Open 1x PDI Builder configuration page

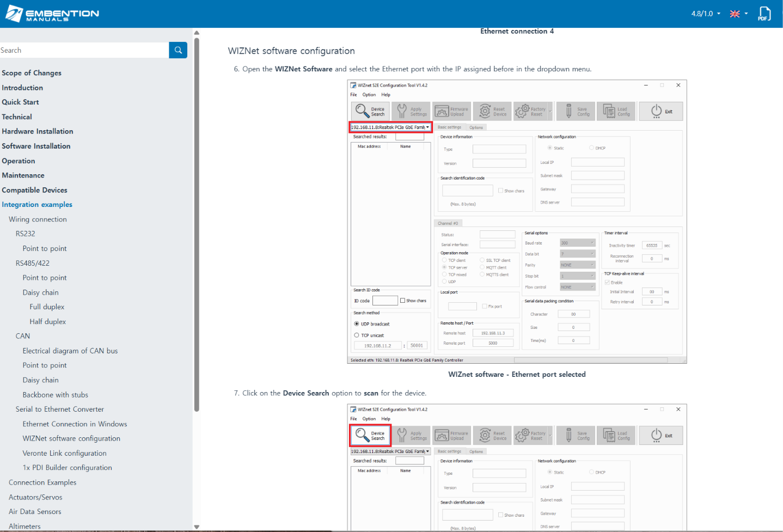coord(68,468)
